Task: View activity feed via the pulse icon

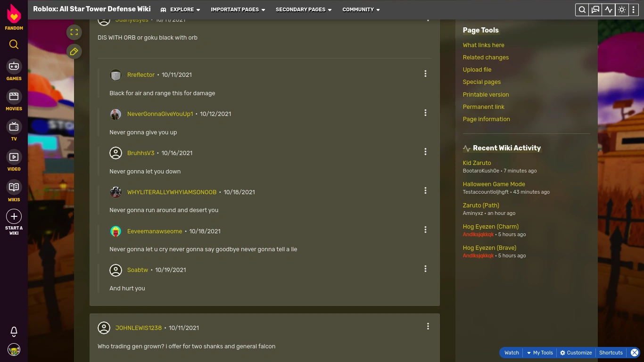Action: [x=608, y=9]
